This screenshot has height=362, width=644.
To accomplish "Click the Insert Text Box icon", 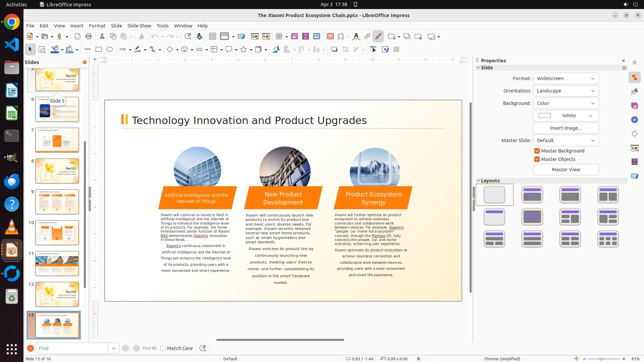I will pos(330,37).
